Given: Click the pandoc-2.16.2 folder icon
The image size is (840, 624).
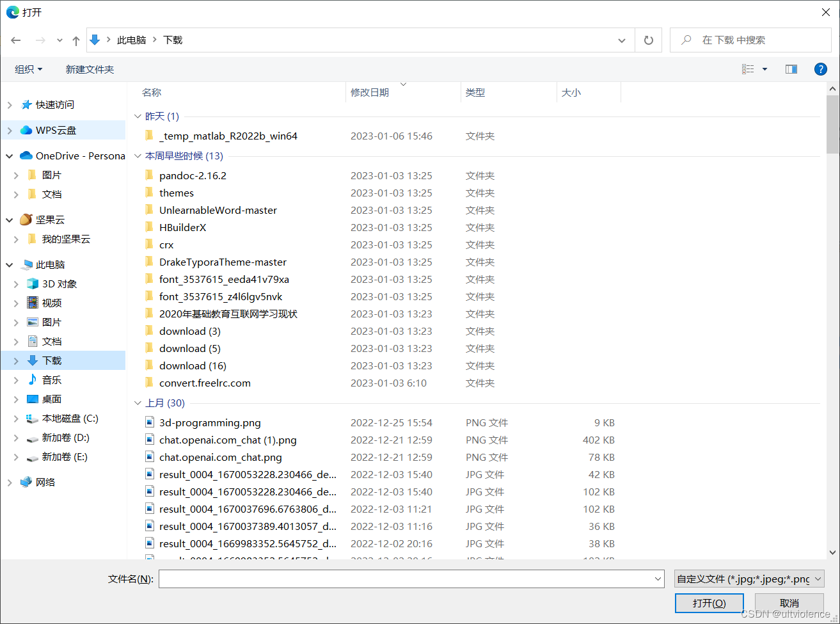Looking at the screenshot, I should point(149,175).
